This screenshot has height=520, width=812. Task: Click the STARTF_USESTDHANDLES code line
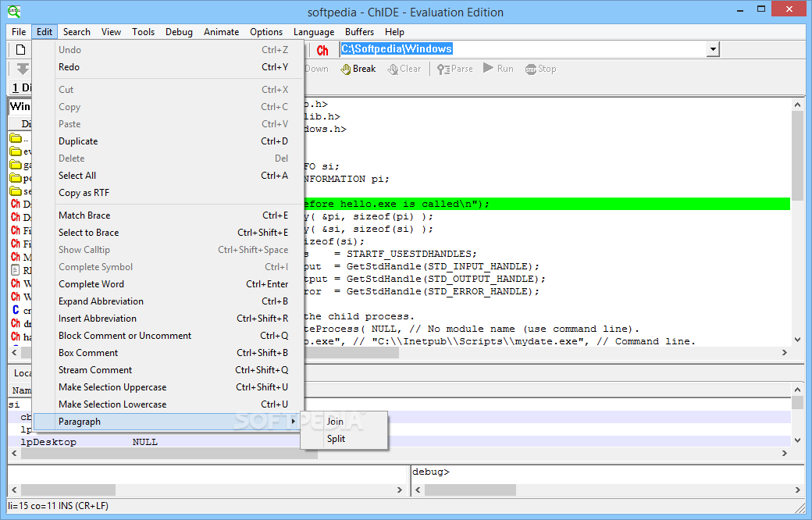coord(390,254)
